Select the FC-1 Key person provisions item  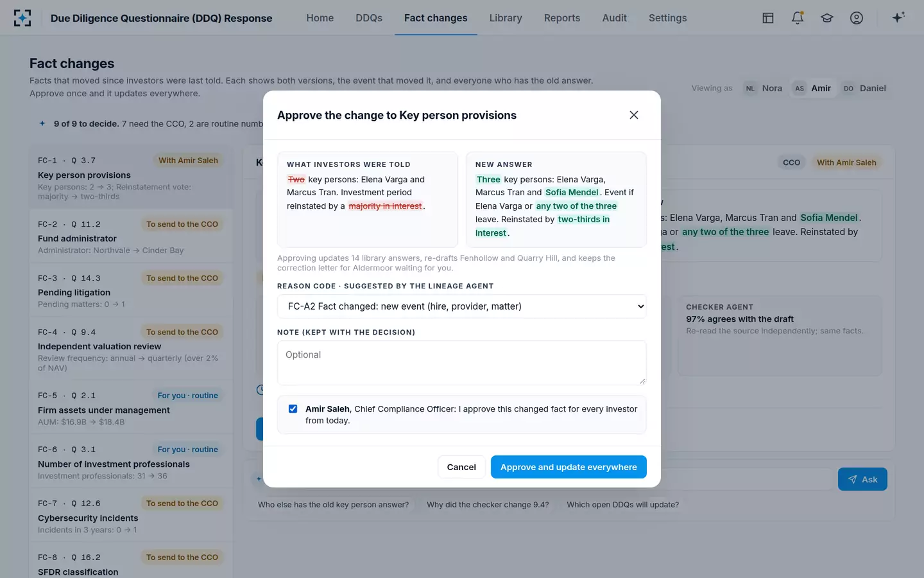click(131, 177)
